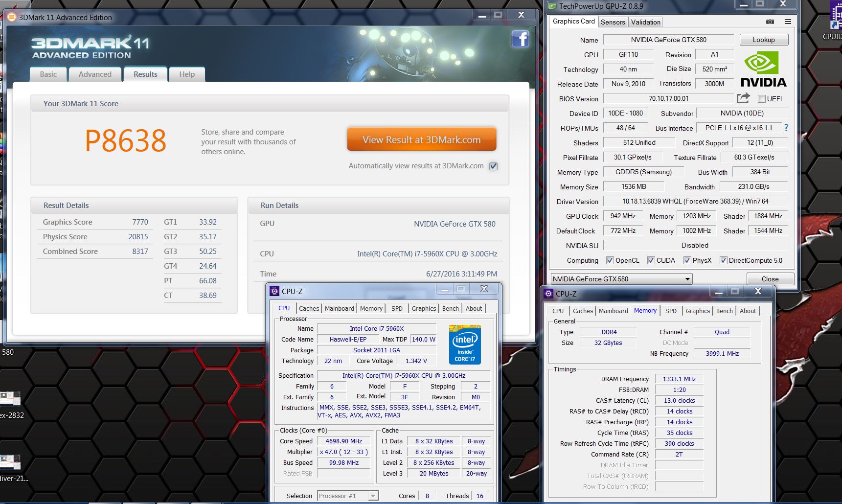Viewport: 842px width, 504px height.
Task: Click the Bus Interface question mark
Action: (x=786, y=128)
